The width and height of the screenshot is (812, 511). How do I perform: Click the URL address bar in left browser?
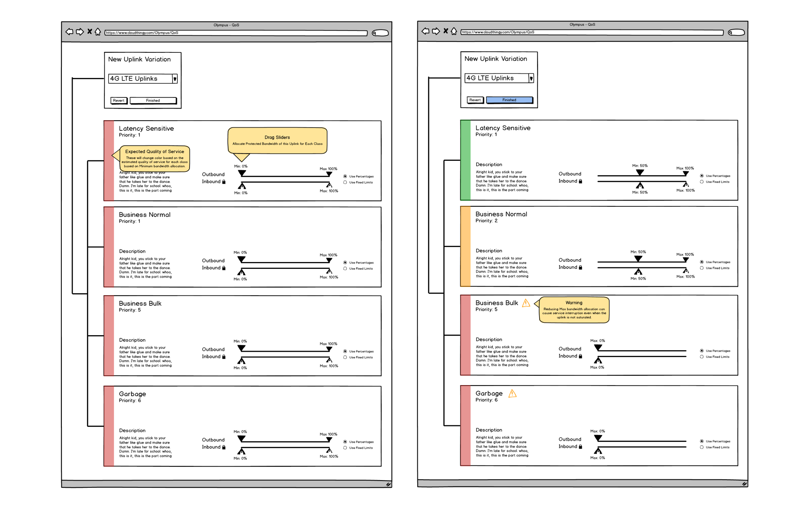point(235,33)
